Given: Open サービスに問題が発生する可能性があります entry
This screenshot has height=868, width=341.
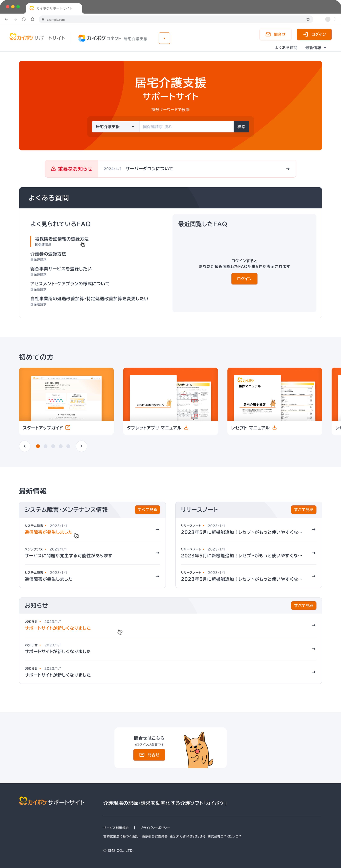Looking at the screenshot, I should (x=68, y=555).
